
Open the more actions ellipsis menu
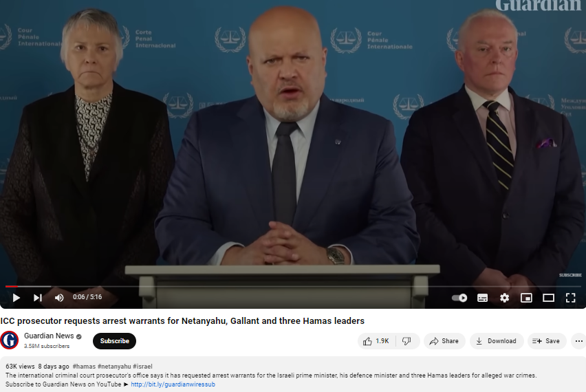click(x=578, y=341)
